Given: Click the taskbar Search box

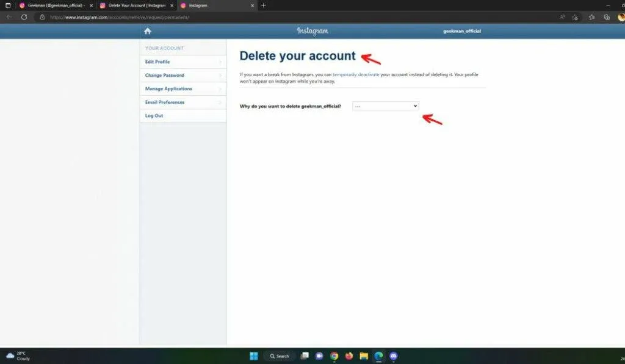Looking at the screenshot, I should point(280,356).
